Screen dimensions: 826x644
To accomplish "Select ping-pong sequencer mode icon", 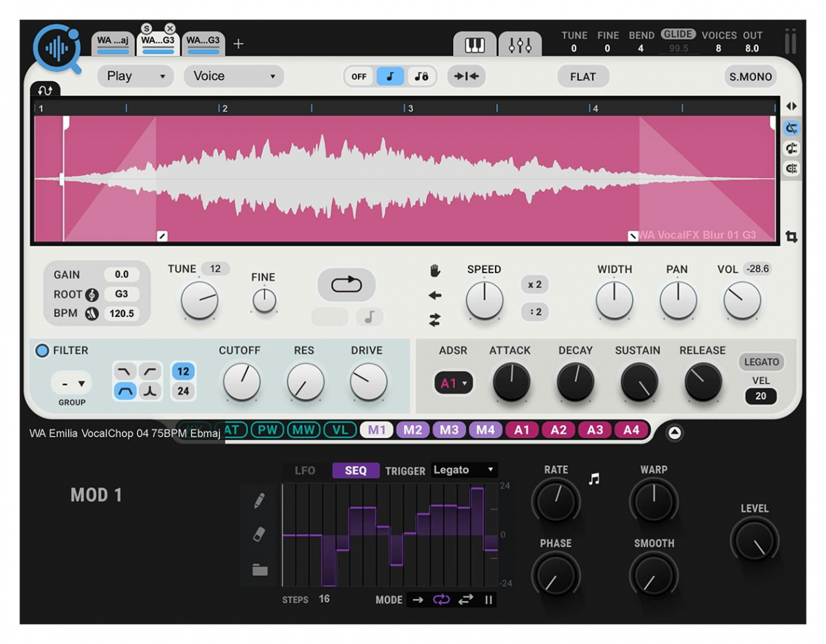I will [466, 599].
